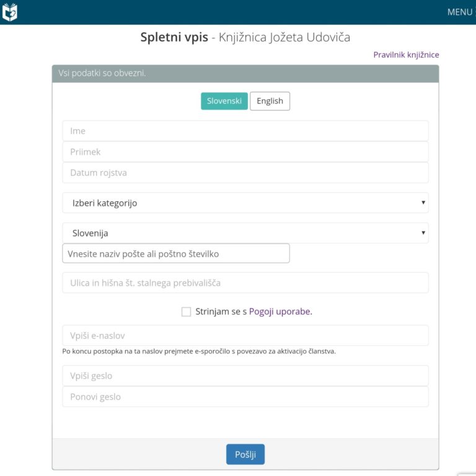Click the Slovenija dropdown arrow

pos(423,233)
